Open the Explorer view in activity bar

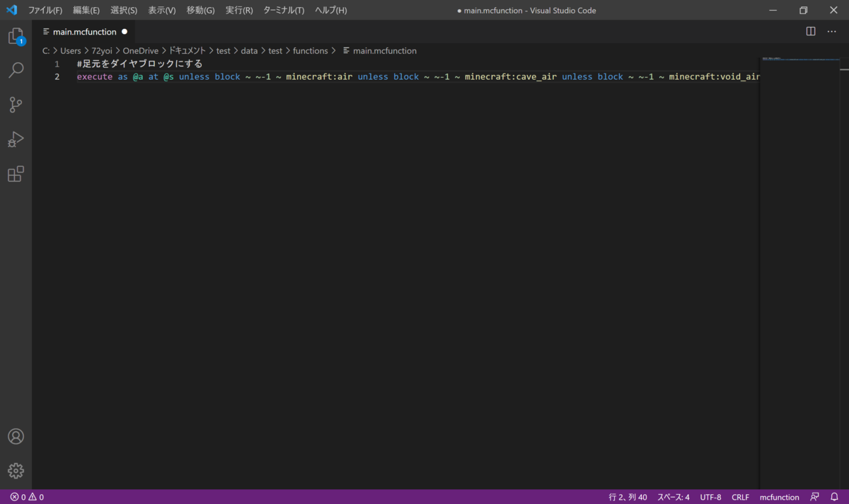point(16,37)
